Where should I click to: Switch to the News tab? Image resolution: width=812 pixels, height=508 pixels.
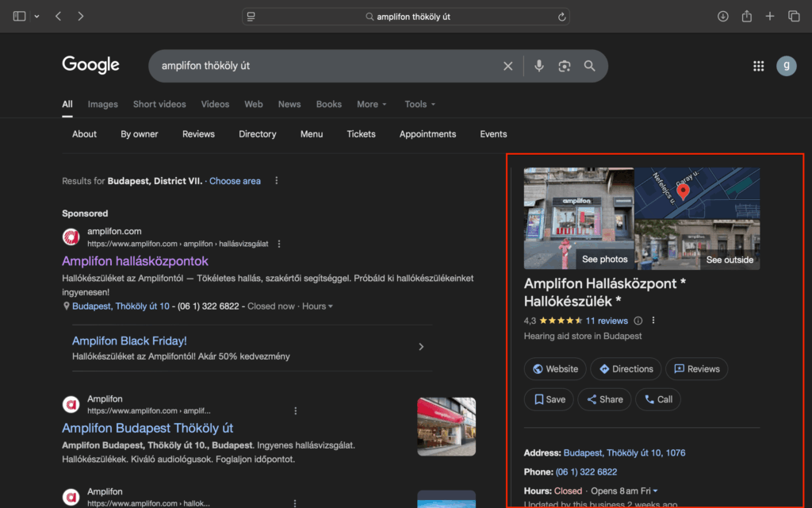[x=289, y=104]
